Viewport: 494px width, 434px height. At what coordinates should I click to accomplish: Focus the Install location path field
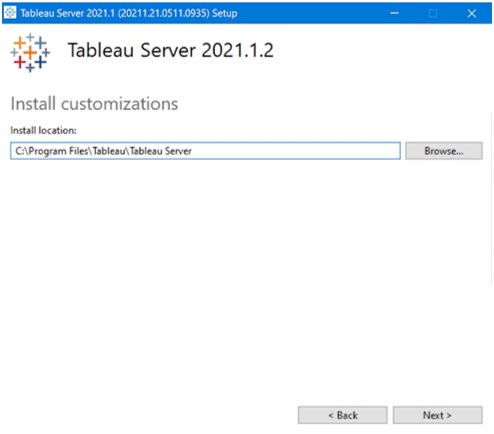pos(205,151)
